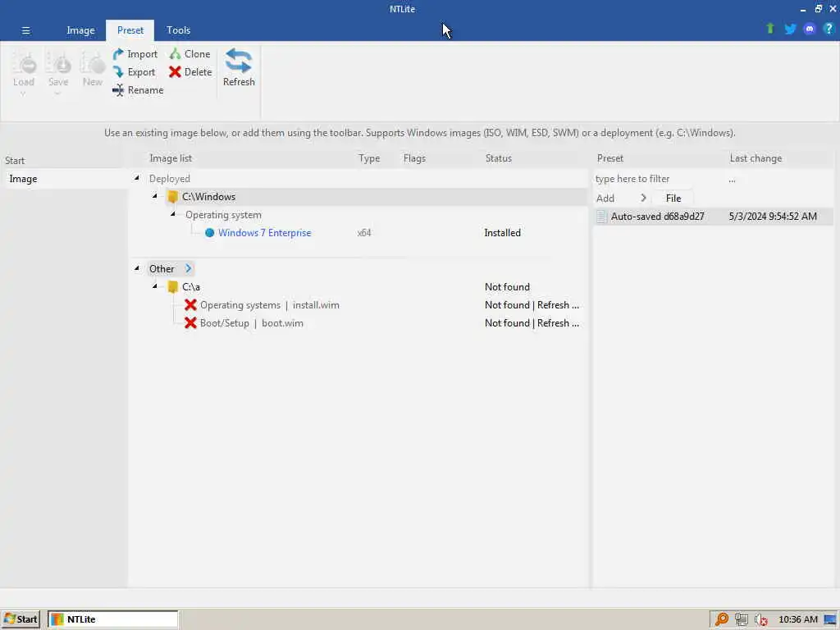Viewport: 840px width, 630px height.
Task: Collapse the Deployed group
Action: (137, 178)
